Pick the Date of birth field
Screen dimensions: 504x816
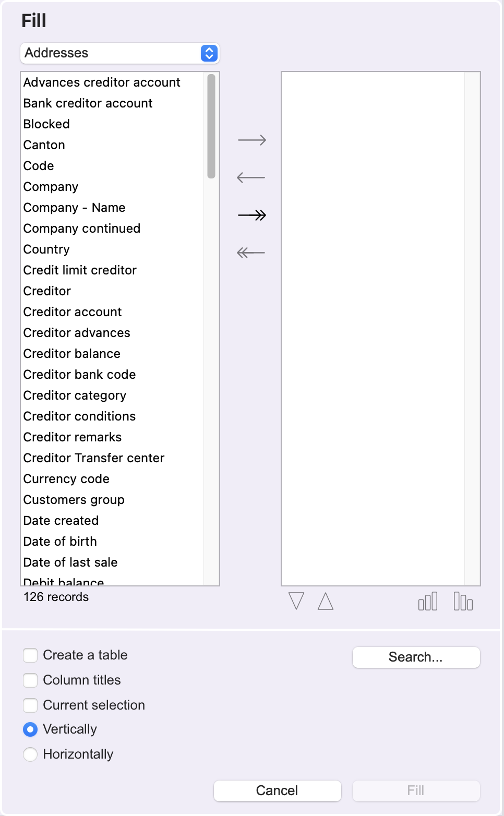click(112, 542)
